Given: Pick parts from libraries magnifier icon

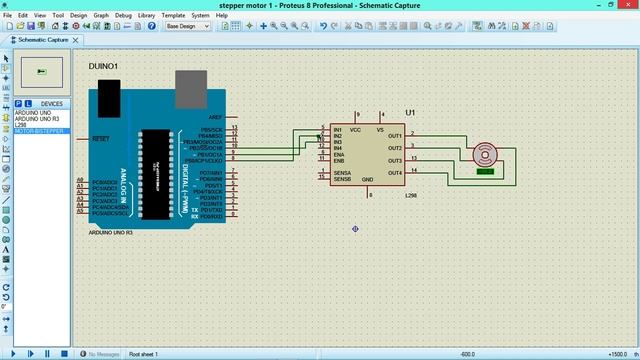Looking at the screenshot, I should [427, 26].
